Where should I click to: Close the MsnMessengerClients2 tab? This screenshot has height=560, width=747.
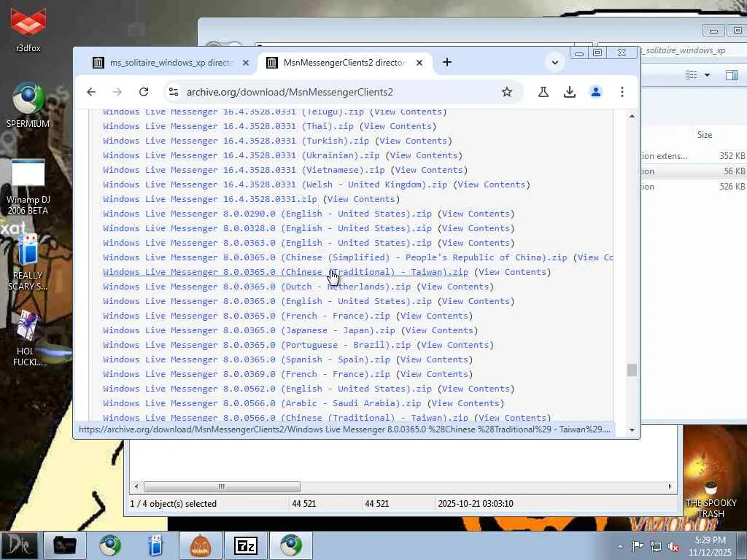point(419,63)
